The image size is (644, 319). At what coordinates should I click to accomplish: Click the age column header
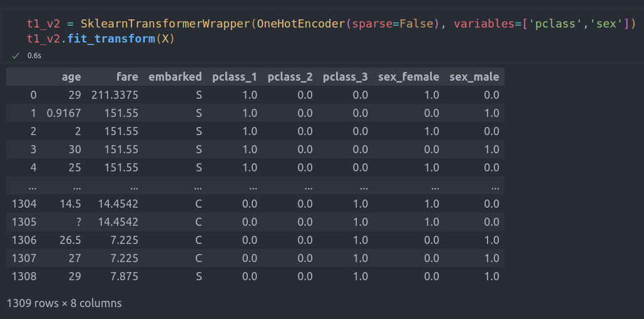[71, 77]
